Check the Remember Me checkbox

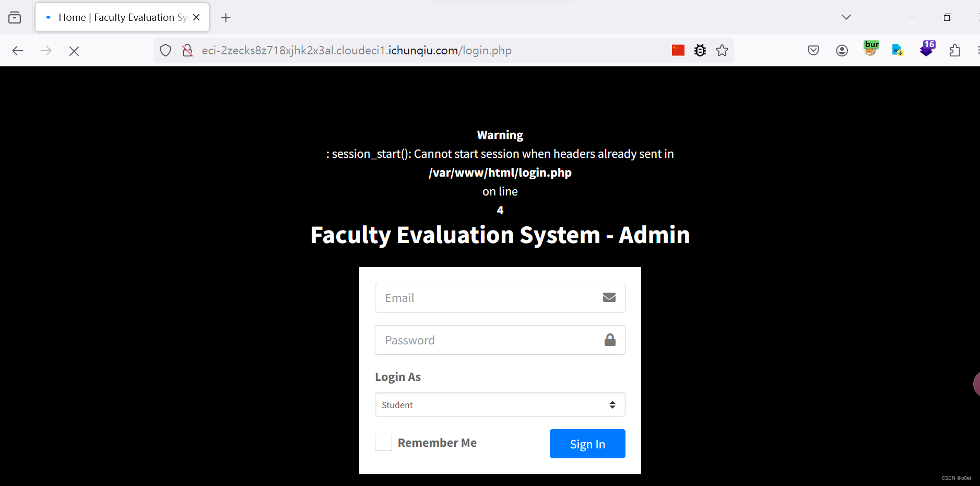[383, 442]
